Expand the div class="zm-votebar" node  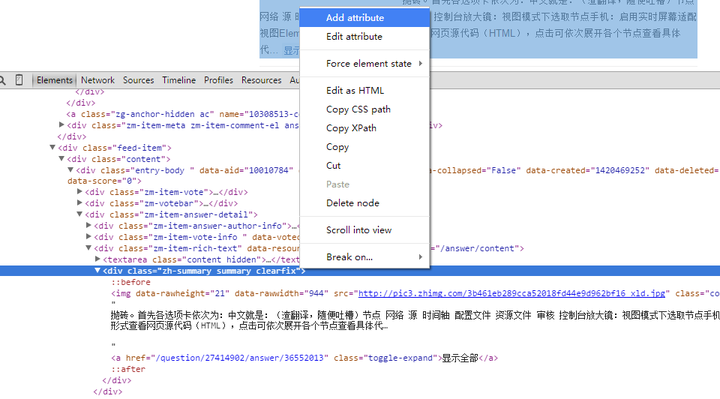coord(79,202)
